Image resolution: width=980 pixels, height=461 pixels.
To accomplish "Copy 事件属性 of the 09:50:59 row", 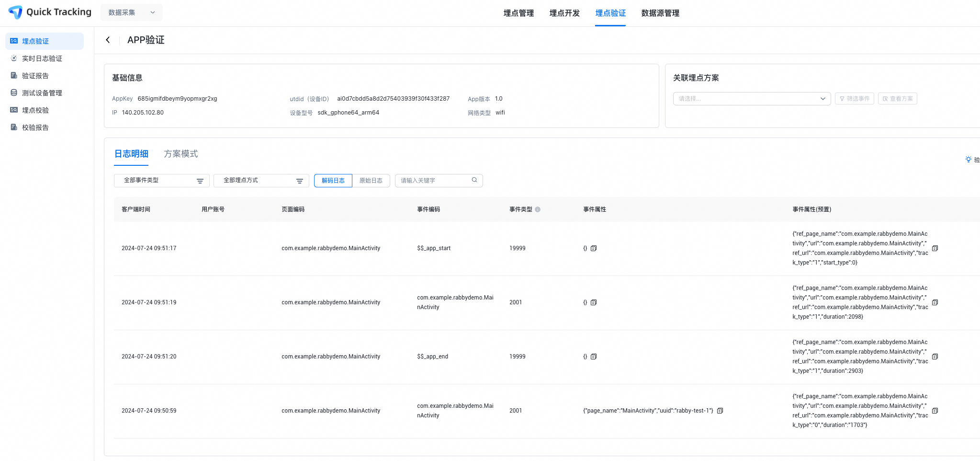I will pyautogui.click(x=720, y=411).
